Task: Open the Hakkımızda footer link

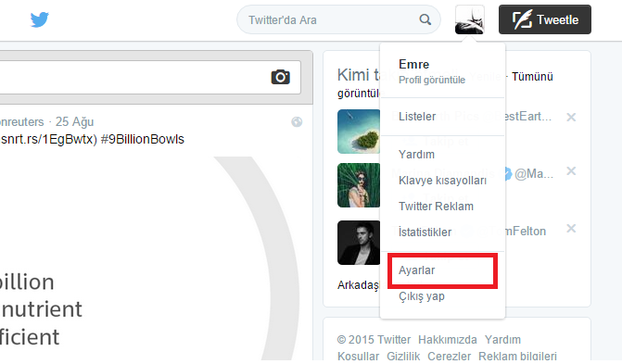Action: pos(448,340)
